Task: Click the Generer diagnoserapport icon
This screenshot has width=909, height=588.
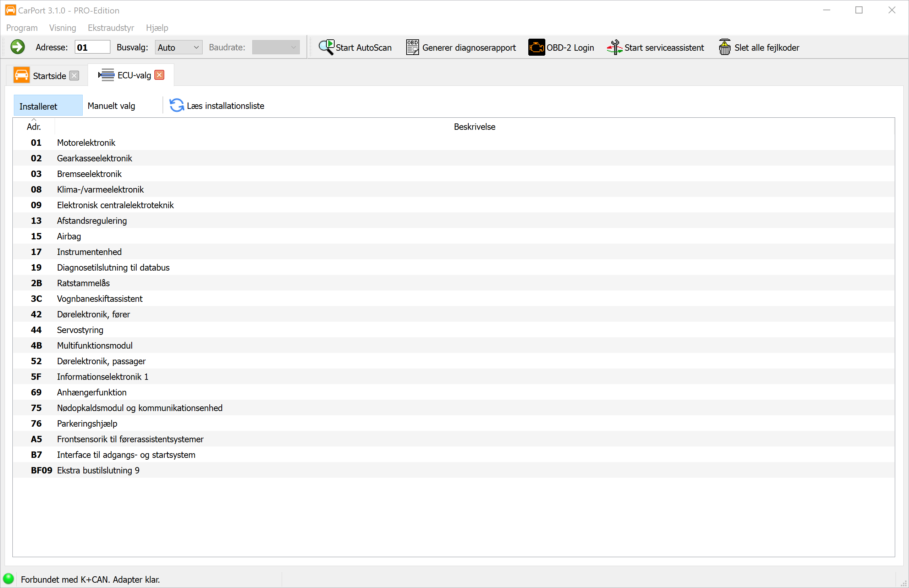Action: 413,48
